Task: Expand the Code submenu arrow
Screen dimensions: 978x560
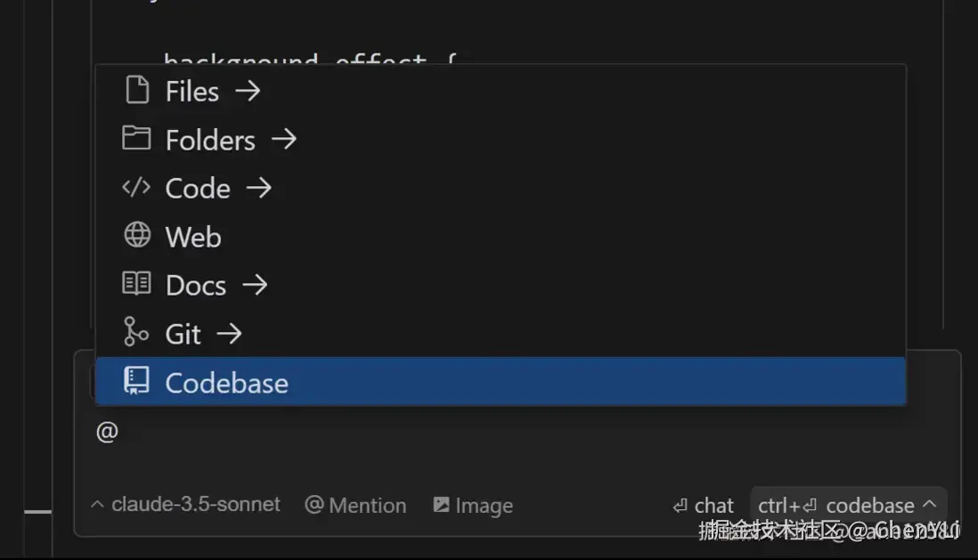Action: tap(259, 188)
